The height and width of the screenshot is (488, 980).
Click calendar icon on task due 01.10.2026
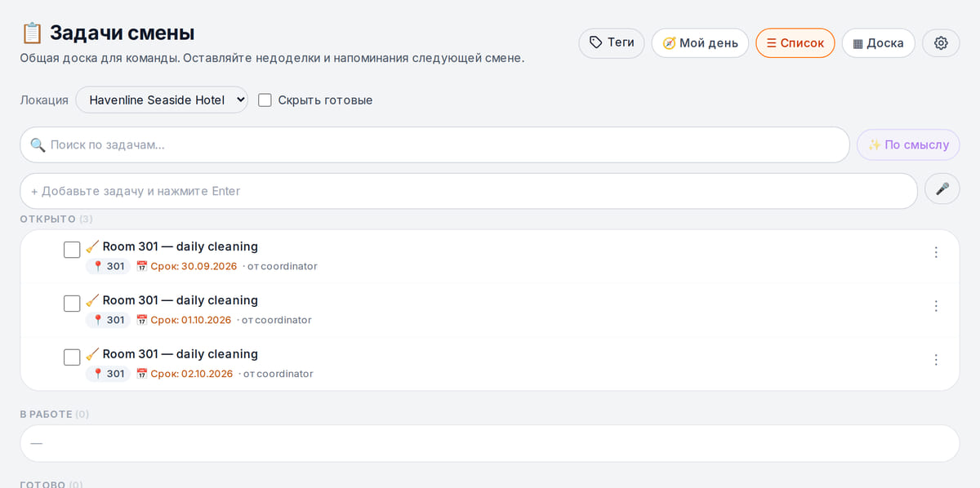click(141, 320)
